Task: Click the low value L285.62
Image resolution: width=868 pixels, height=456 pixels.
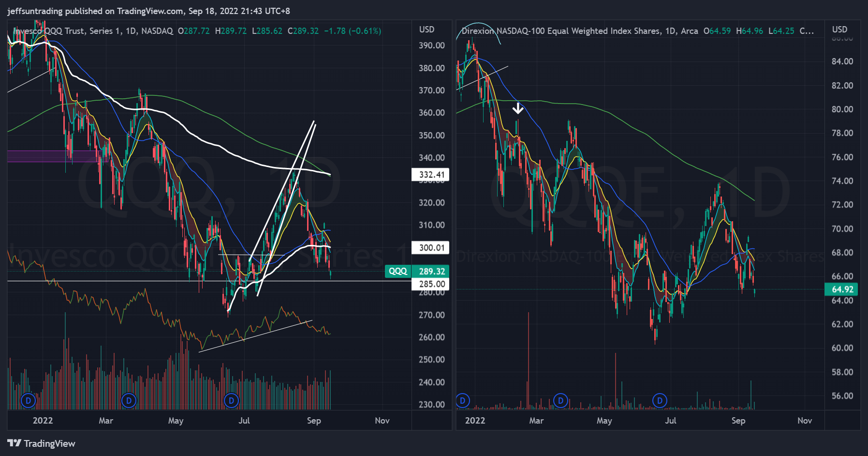Action: pyautogui.click(x=267, y=31)
